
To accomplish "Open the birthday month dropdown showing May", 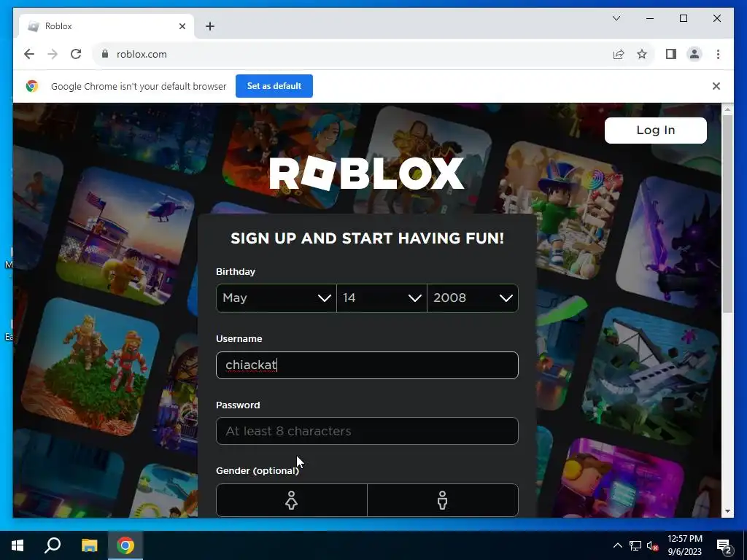I will coord(276,298).
